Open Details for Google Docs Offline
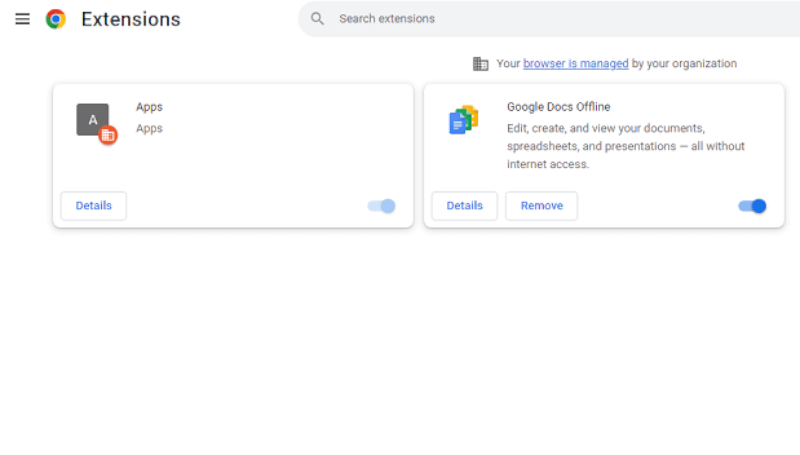The width and height of the screenshot is (800, 455). [464, 206]
